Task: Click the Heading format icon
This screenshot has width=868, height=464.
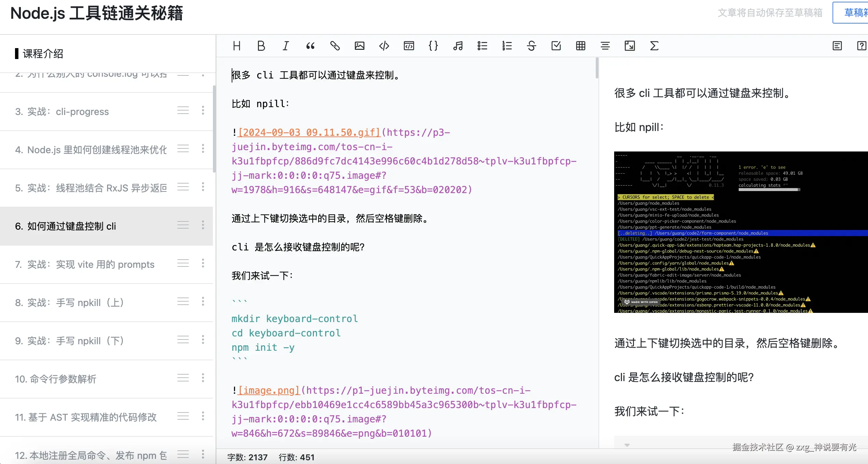Action: pyautogui.click(x=236, y=46)
